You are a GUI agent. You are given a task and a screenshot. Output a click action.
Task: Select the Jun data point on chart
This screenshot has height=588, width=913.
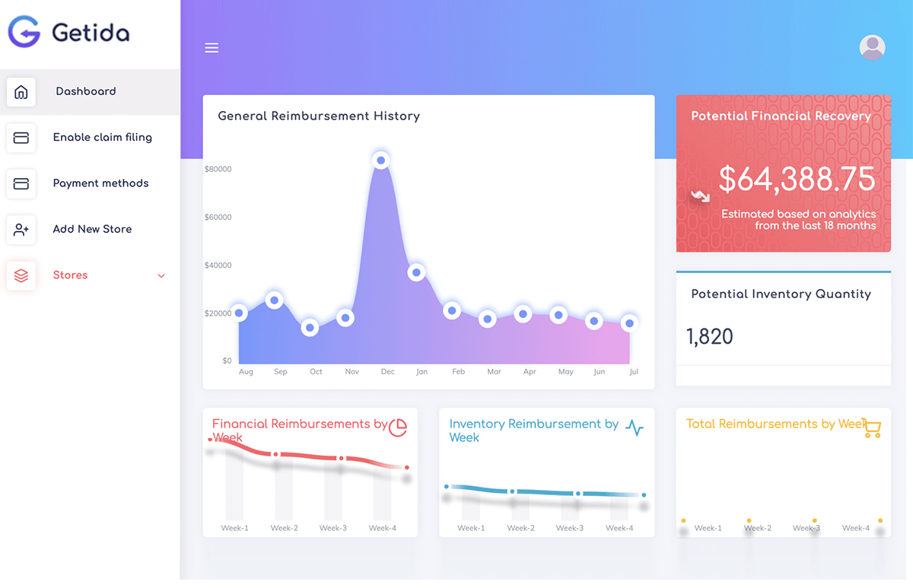pos(594,321)
